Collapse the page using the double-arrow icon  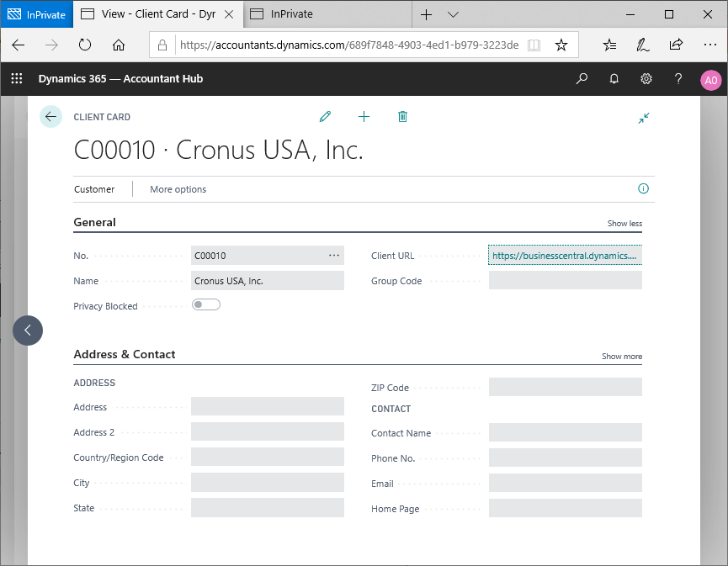tap(644, 118)
